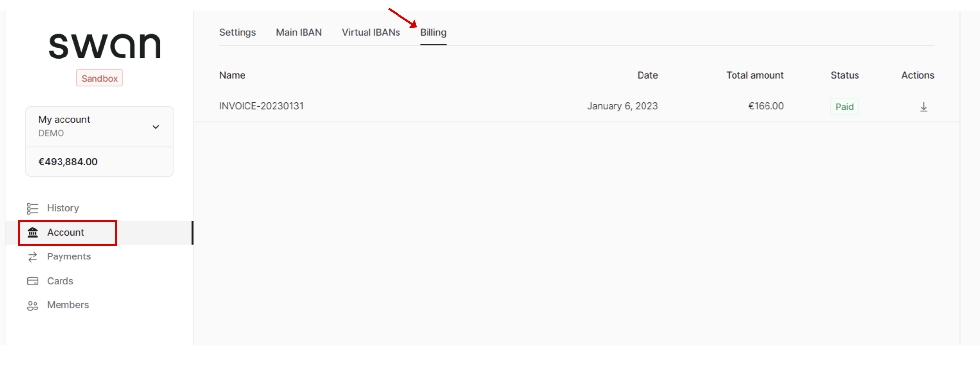Download invoice INVOICE-20230131
Viewport: 980px width, 370px height.
click(923, 107)
